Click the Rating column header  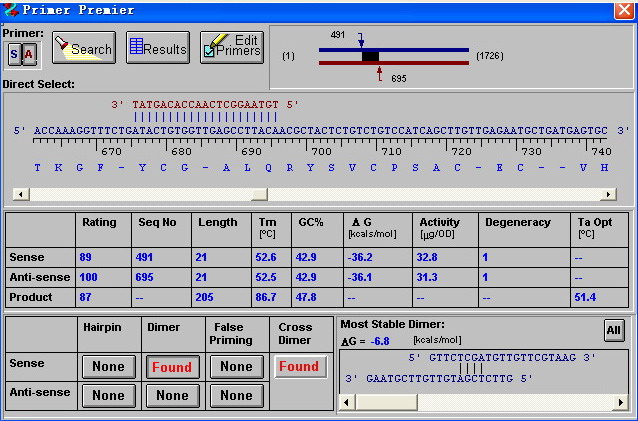pyautogui.click(x=99, y=222)
